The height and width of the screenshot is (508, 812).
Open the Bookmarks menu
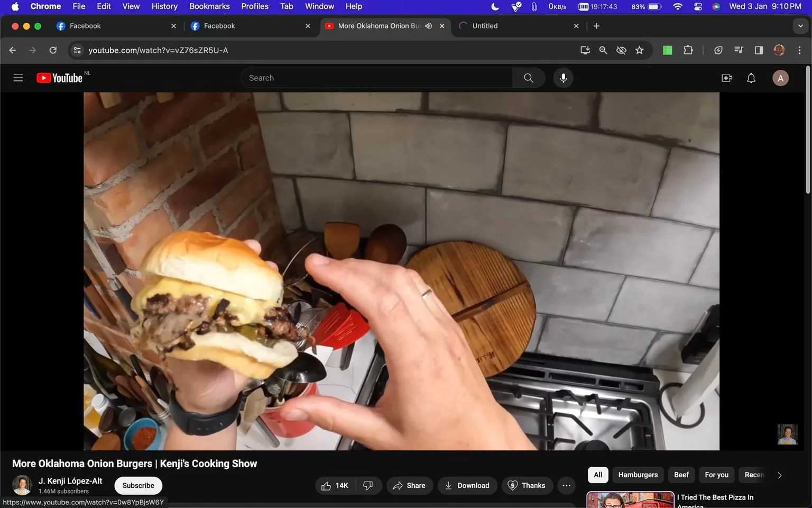[x=209, y=6]
